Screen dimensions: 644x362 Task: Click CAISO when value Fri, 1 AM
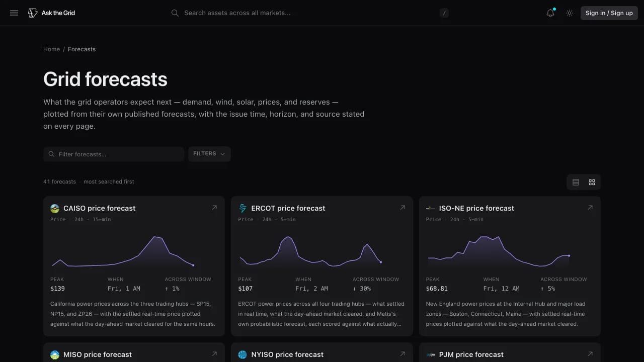(124, 289)
